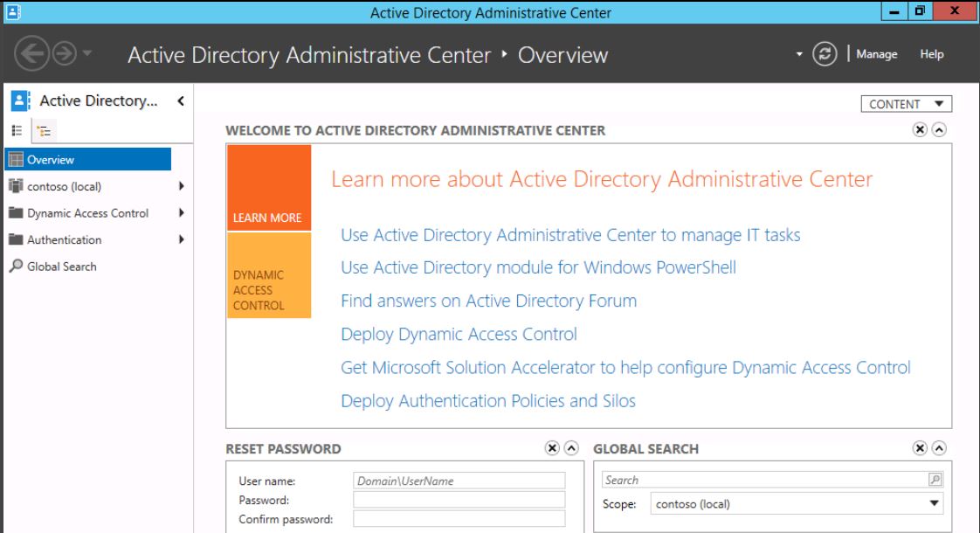
Task: Expand Dynamic Access Control submenu arrow
Action: click(181, 212)
